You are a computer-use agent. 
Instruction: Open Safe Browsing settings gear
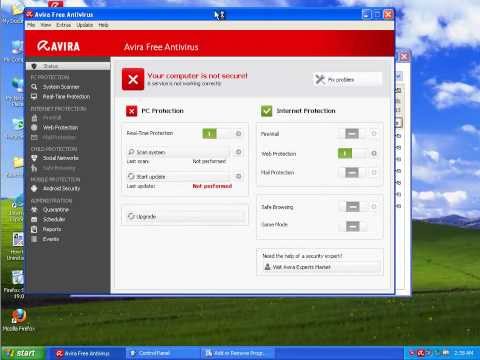click(x=374, y=207)
